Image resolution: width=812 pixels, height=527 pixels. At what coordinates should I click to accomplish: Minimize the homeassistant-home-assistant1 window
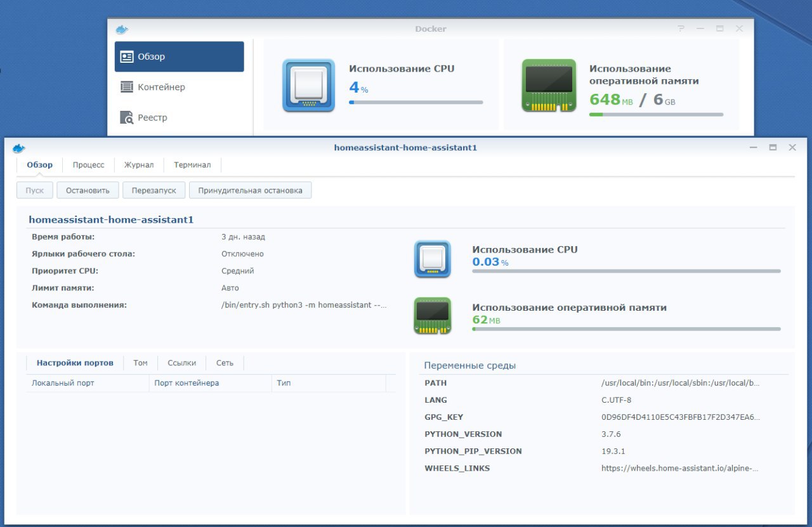coord(753,147)
